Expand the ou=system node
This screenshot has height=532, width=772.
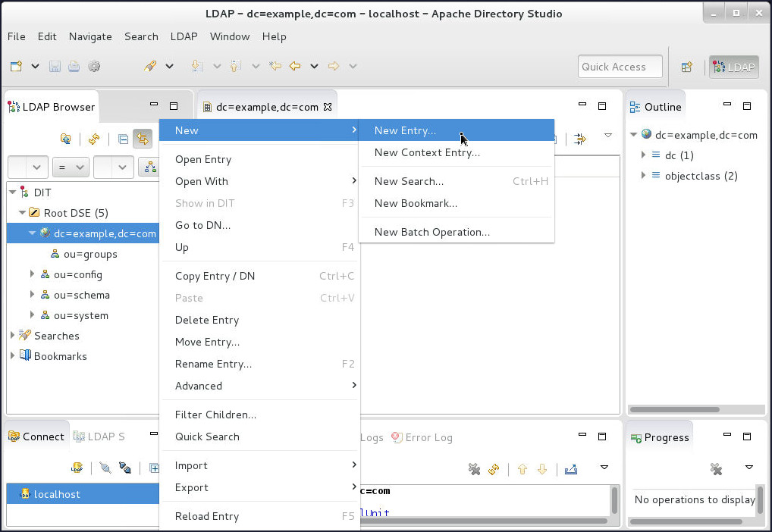click(32, 315)
